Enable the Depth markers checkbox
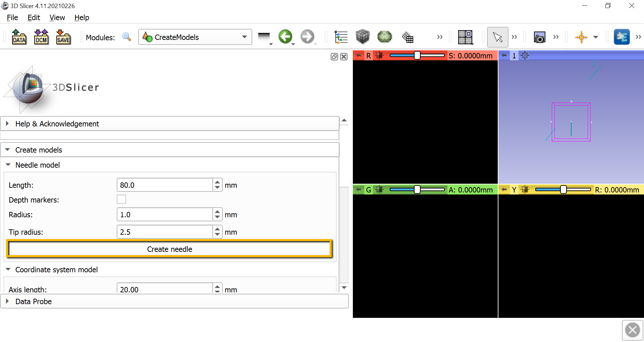 pos(121,199)
